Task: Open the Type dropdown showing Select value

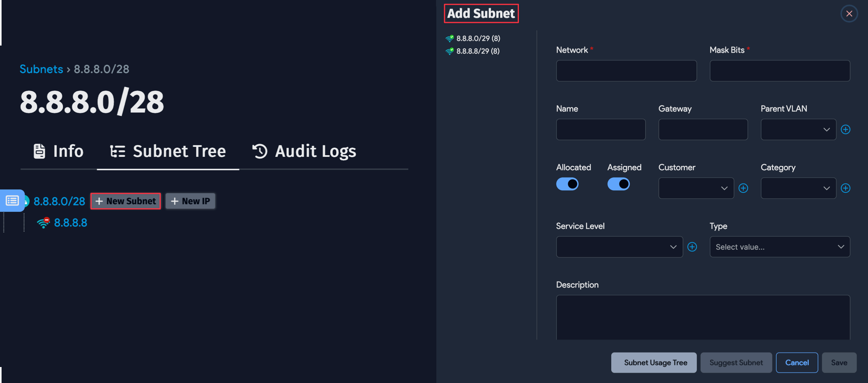Action: [x=780, y=247]
